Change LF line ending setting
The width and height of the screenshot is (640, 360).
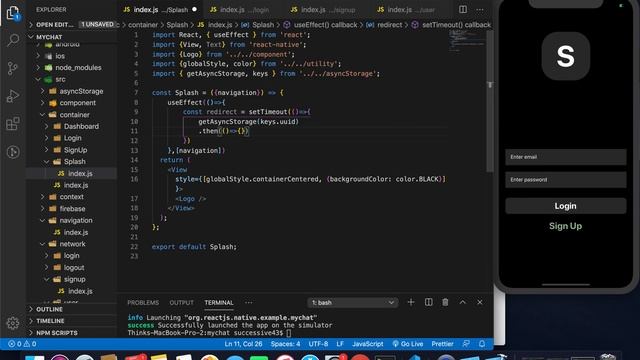pos(340,344)
